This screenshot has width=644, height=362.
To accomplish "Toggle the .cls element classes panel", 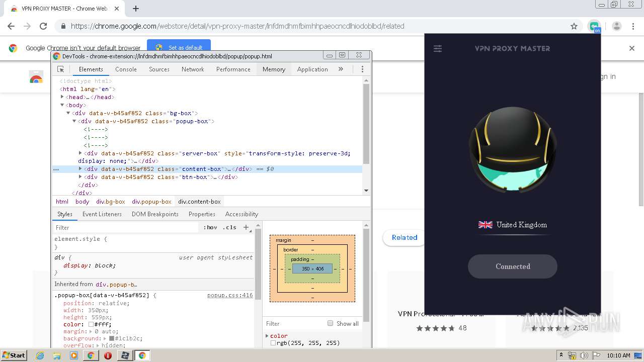I will [x=229, y=227].
